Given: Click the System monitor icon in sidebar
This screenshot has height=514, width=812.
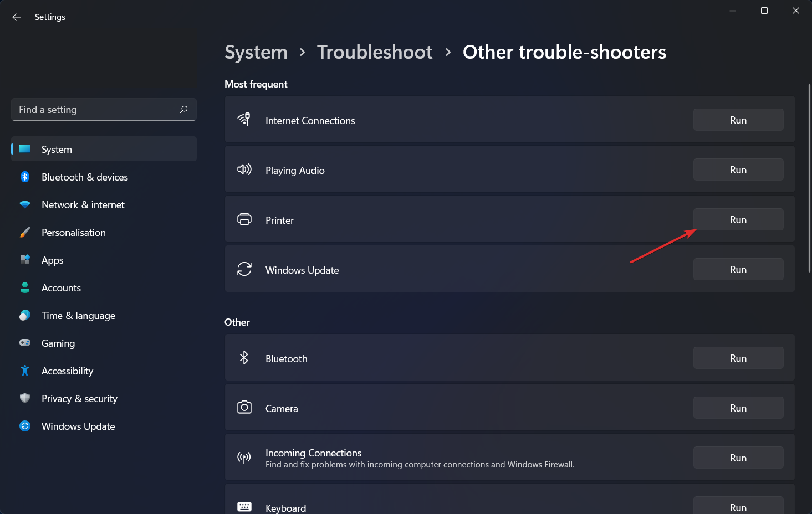Looking at the screenshot, I should (25, 149).
